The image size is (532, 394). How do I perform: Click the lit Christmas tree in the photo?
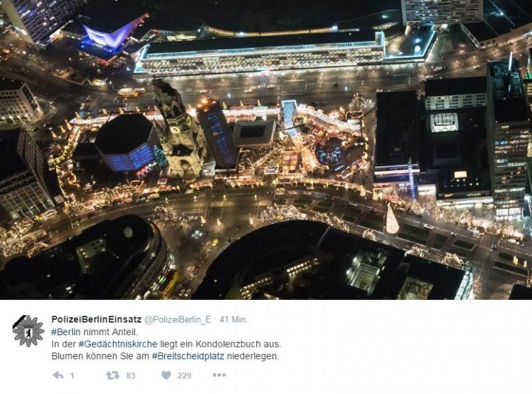click(393, 220)
